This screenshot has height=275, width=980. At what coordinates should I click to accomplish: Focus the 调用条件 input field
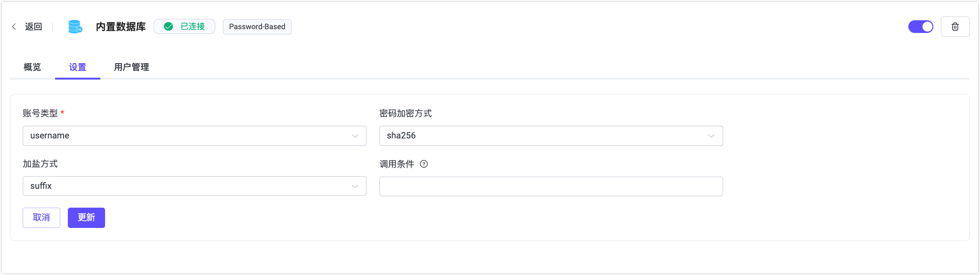pos(551,186)
